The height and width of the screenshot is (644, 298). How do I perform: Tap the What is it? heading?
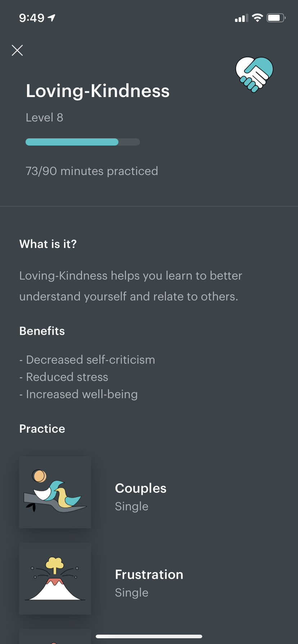[x=48, y=244]
